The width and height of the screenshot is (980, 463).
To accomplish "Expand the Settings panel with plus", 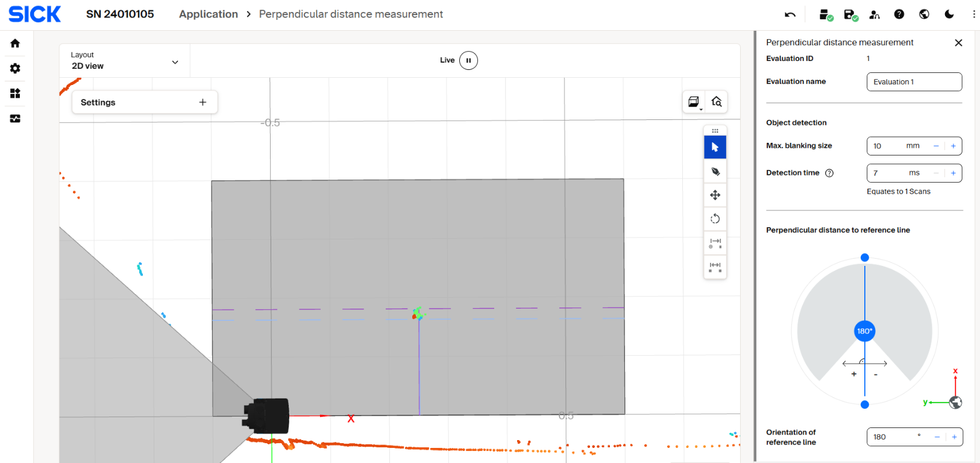I will coord(203,102).
